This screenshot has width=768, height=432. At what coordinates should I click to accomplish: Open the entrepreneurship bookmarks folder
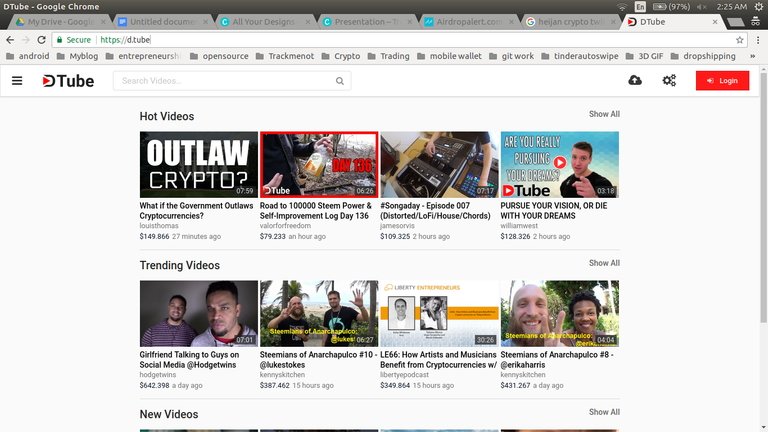[x=143, y=56]
